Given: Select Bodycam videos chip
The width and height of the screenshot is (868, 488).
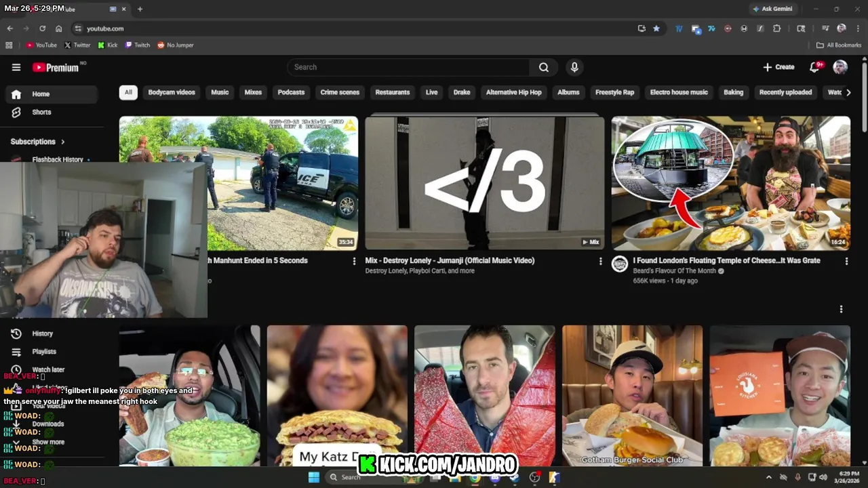Looking at the screenshot, I should [172, 92].
